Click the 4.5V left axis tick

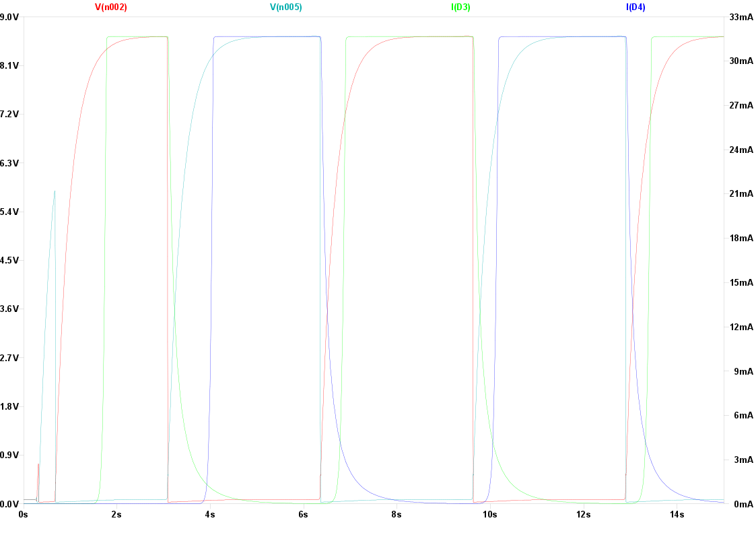tap(9, 261)
